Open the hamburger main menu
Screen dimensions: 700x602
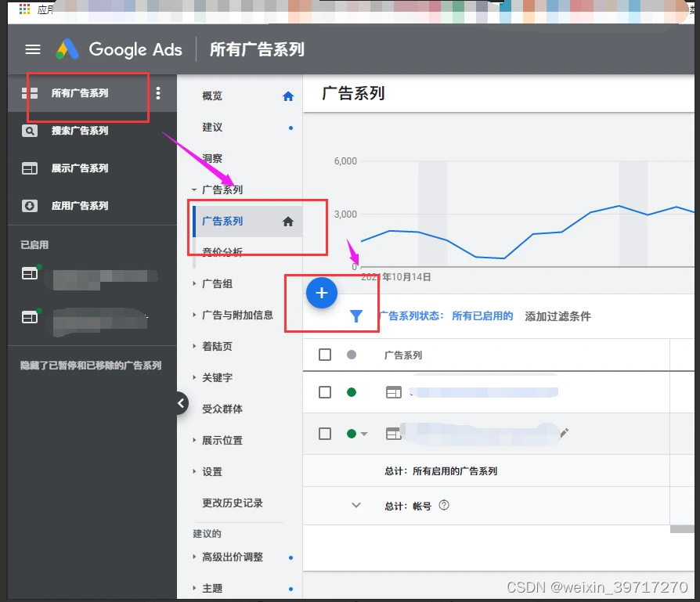pyautogui.click(x=33, y=49)
